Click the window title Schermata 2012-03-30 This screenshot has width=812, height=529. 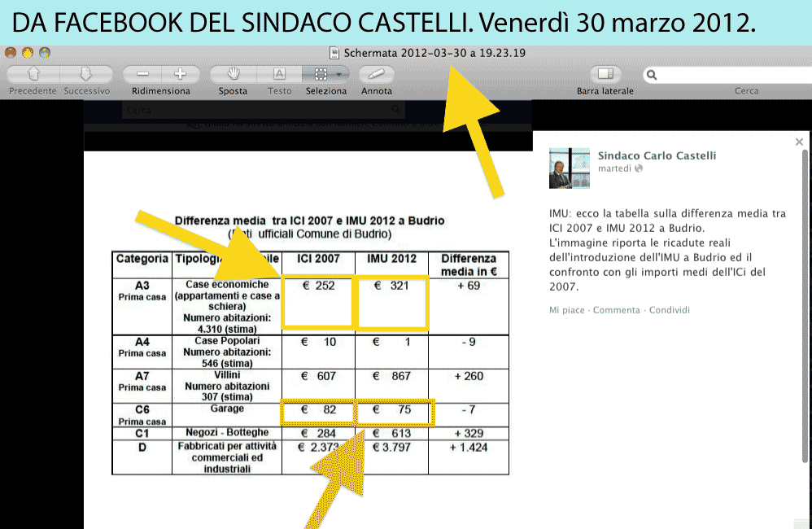[434, 53]
